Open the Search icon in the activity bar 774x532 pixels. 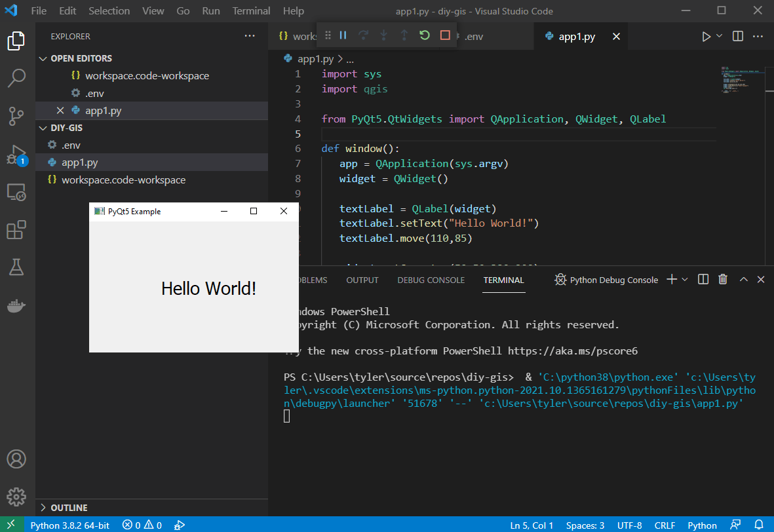(16, 78)
